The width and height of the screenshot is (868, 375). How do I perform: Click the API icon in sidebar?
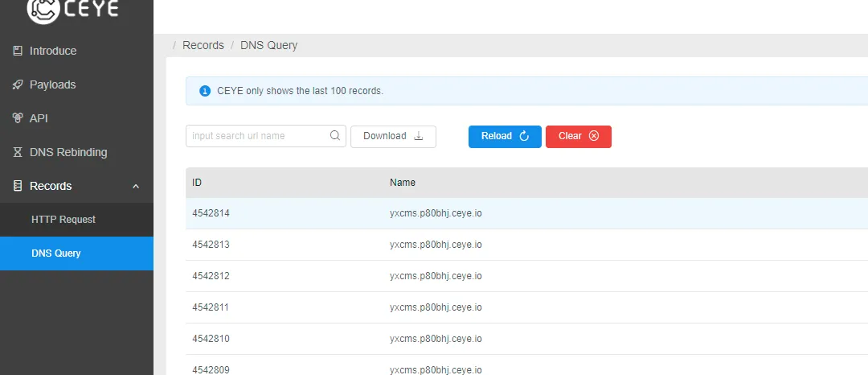pyautogui.click(x=18, y=118)
